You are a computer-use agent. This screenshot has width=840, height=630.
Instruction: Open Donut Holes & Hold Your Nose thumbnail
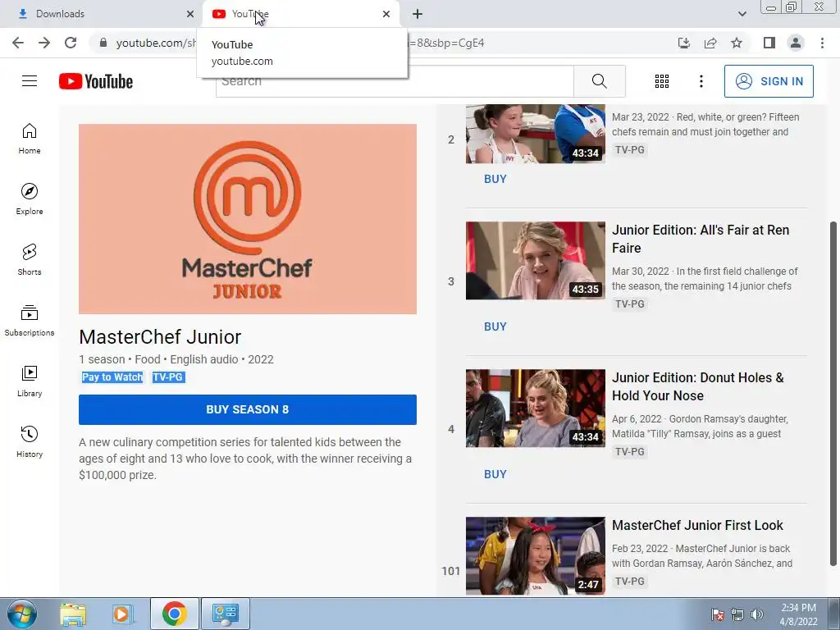click(535, 409)
